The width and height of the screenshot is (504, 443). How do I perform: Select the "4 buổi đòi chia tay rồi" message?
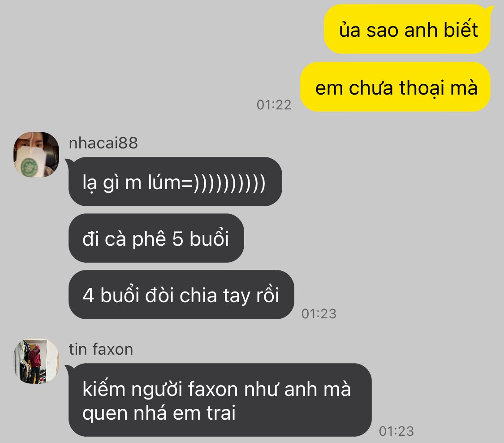[181, 295]
